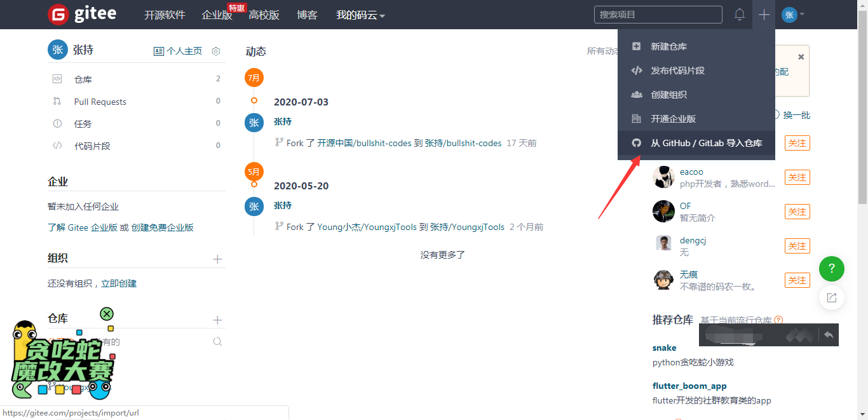868x420 pixels.
Task: Follow user OF with 关注 button
Action: pos(797,212)
